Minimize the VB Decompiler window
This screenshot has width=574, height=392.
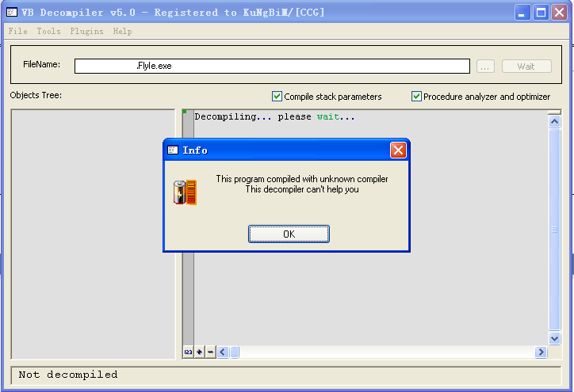pyautogui.click(x=522, y=13)
